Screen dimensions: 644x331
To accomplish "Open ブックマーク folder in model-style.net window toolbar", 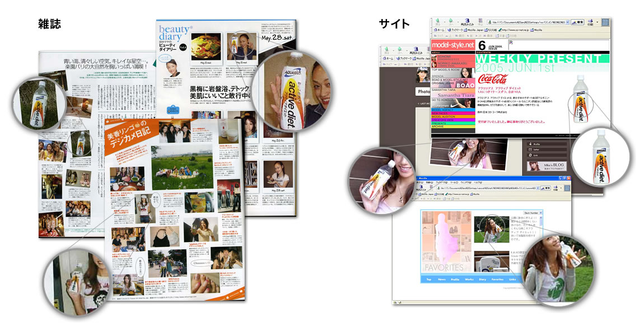I will point(455,30).
